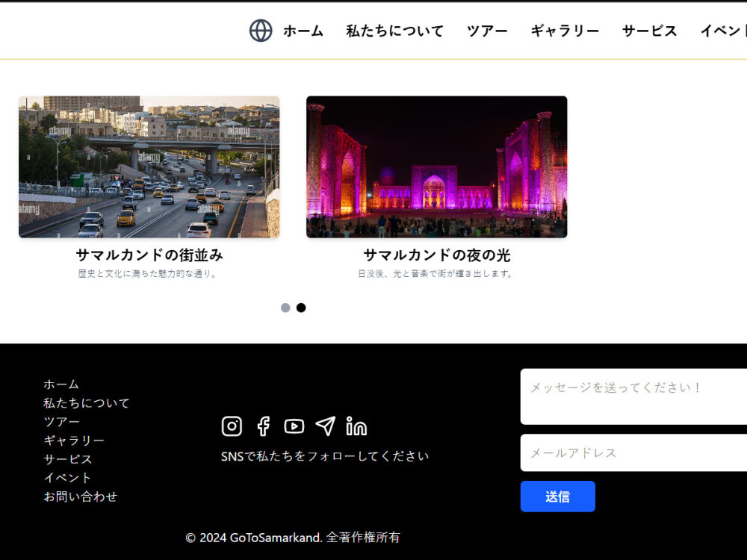
Task: Open the Instagram social icon in footer
Action: [232, 426]
